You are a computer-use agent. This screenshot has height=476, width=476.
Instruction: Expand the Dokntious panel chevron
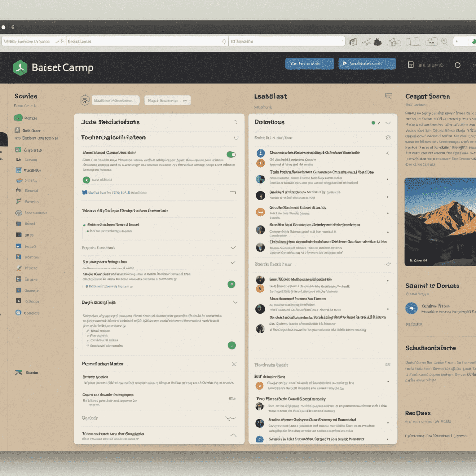tap(388, 123)
